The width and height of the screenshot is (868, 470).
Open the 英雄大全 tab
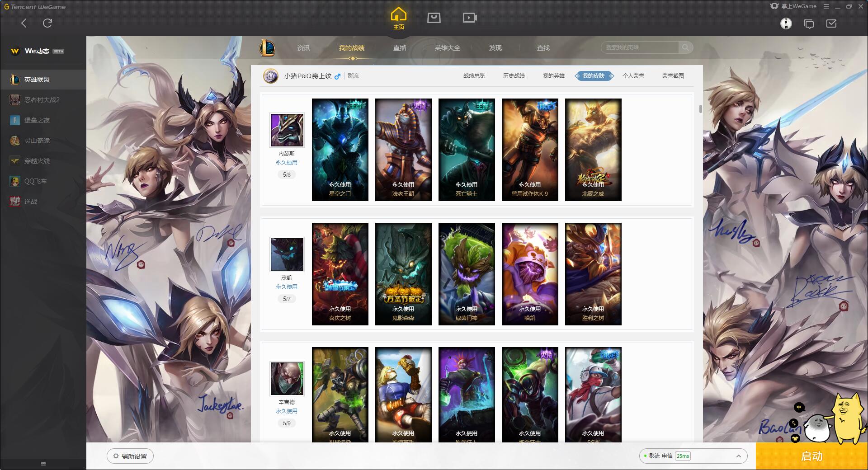click(448, 48)
